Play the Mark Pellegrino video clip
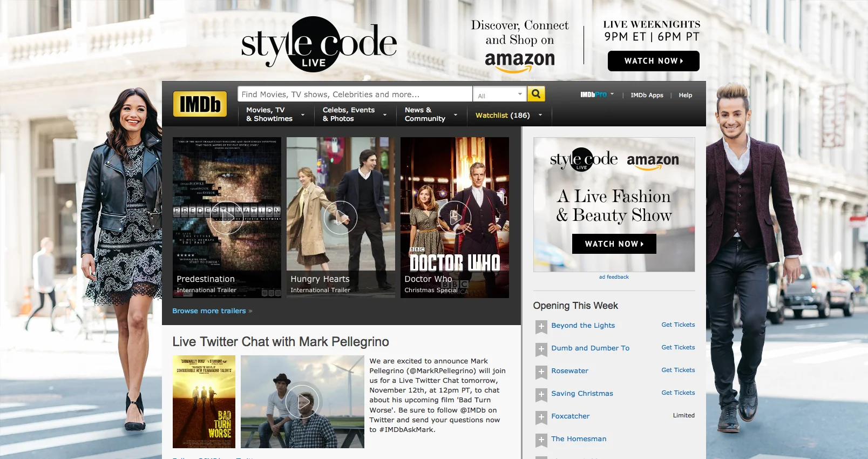 pos(302,402)
